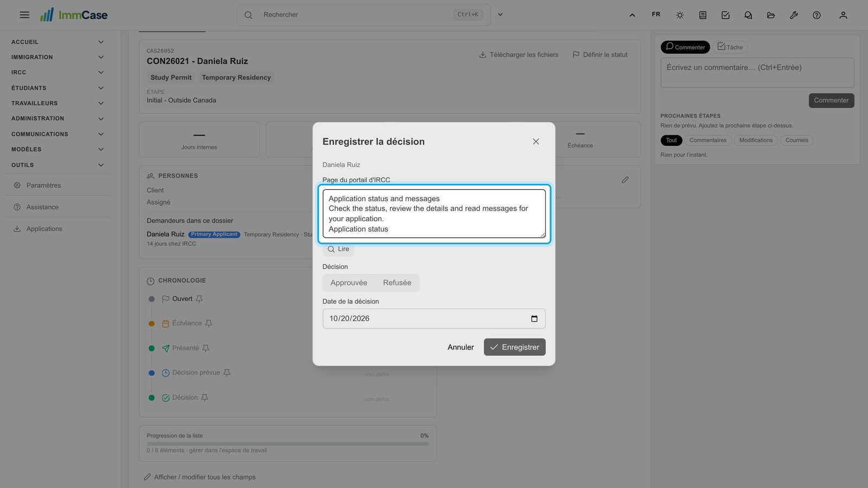Filter activity by Tout
This screenshot has height=488, width=868.
tap(672, 140)
